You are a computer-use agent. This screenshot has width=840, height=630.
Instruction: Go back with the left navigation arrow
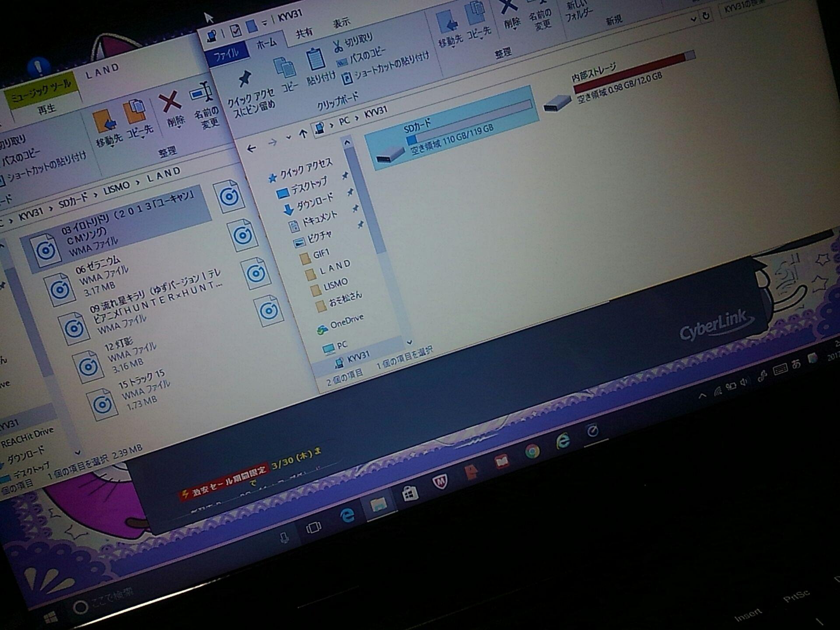pos(251,149)
